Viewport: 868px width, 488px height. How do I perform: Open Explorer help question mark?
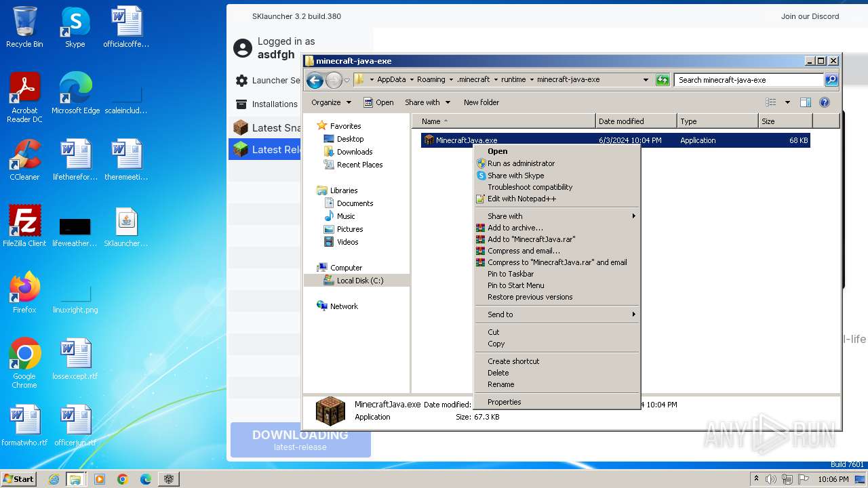825,102
